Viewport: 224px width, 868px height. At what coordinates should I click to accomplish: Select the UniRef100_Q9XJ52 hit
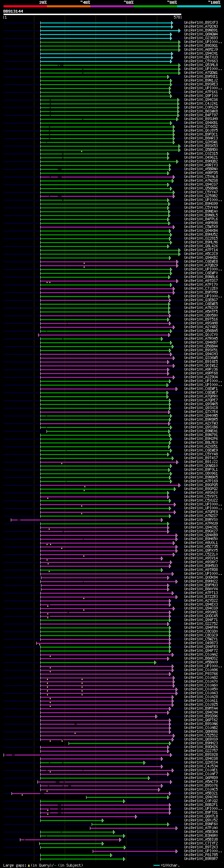point(201,820)
